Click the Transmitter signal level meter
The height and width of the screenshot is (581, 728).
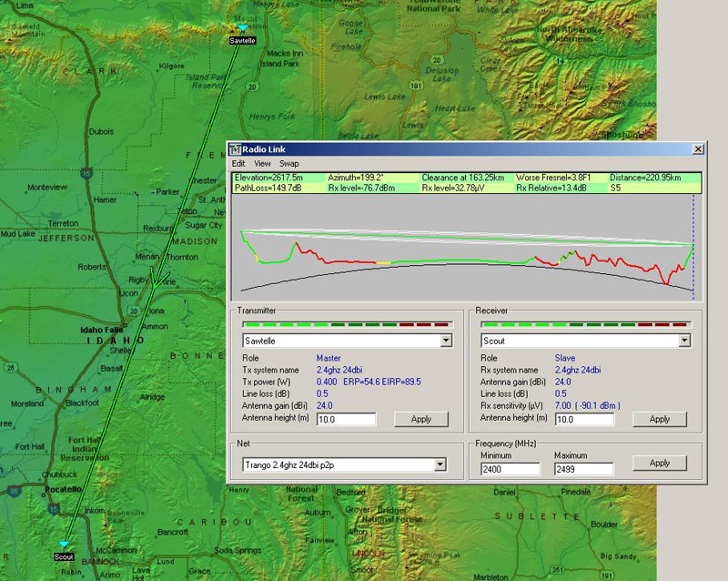[x=346, y=324]
